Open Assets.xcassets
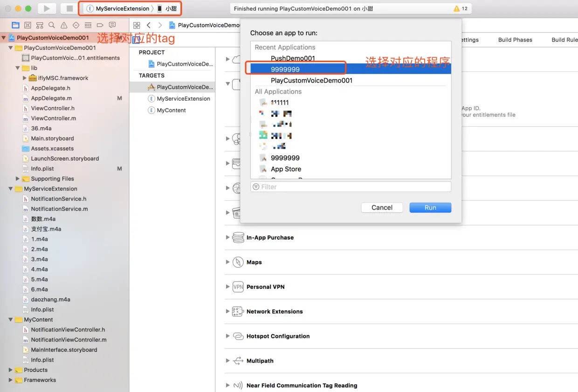The image size is (578, 392). click(x=52, y=148)
